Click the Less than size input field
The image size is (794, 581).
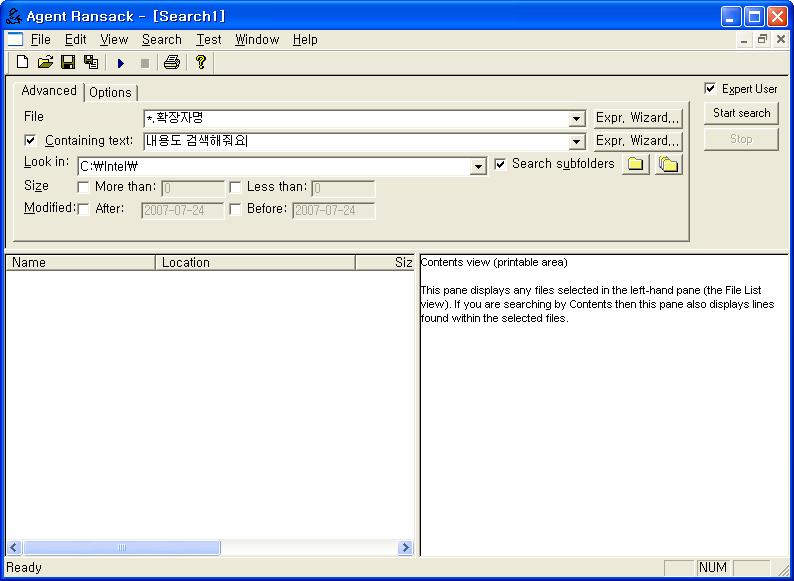click(343, 188)
